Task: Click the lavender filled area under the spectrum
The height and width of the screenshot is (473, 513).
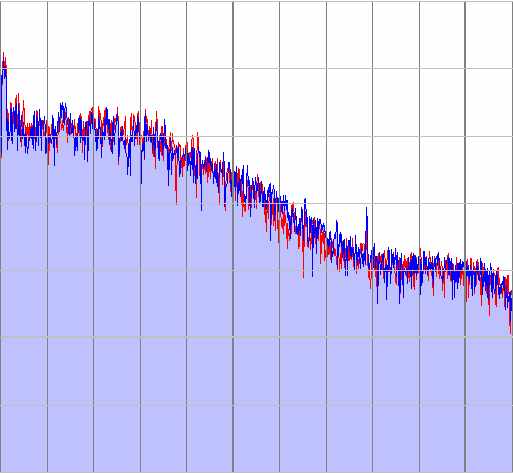Action: pos(233,367)
